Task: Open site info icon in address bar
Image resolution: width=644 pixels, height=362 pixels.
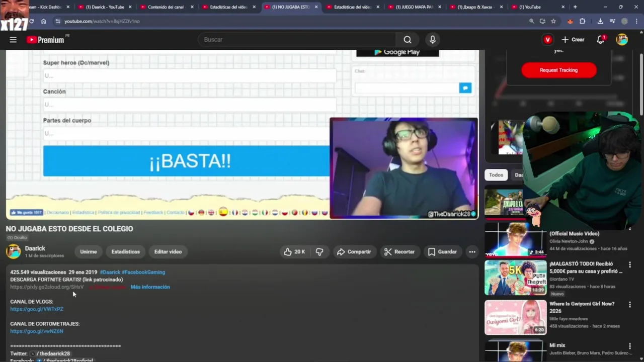Action: [x=57, y=21]
